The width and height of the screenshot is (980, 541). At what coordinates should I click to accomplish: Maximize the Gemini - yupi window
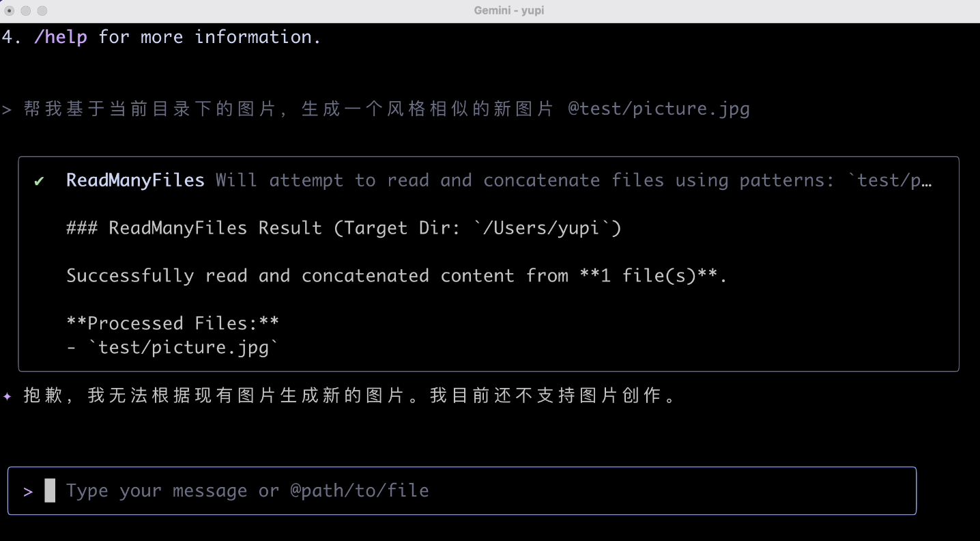pyautogui.click(x=42, y=11)
